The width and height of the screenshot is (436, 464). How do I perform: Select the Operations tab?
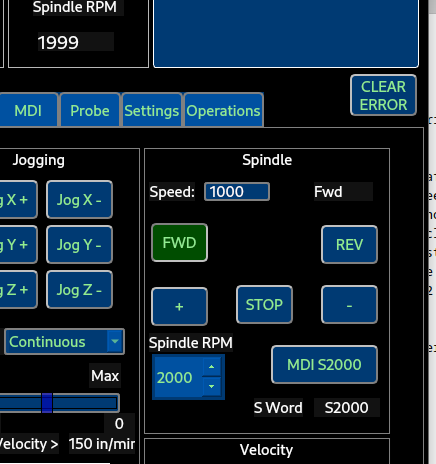[223, 110]
